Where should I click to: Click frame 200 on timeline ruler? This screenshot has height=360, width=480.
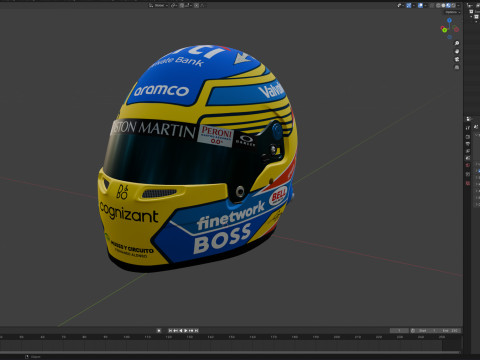point(337,337)
